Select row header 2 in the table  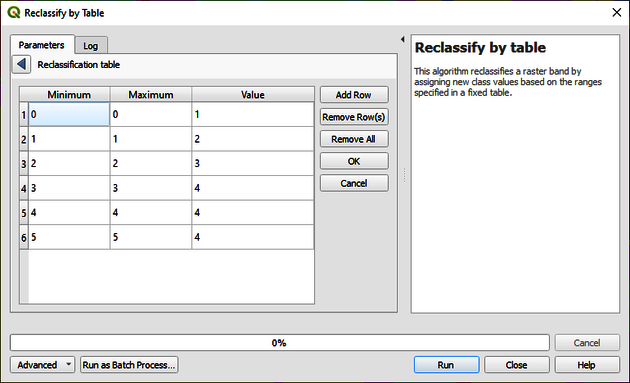tap(24, 139)
